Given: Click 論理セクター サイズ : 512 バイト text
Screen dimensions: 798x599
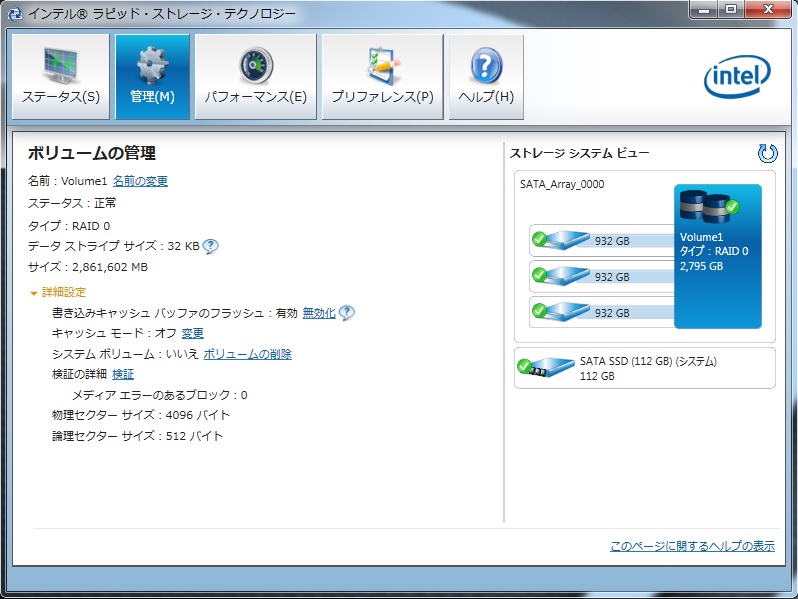Looking at the screenshot, I should 137,436.
